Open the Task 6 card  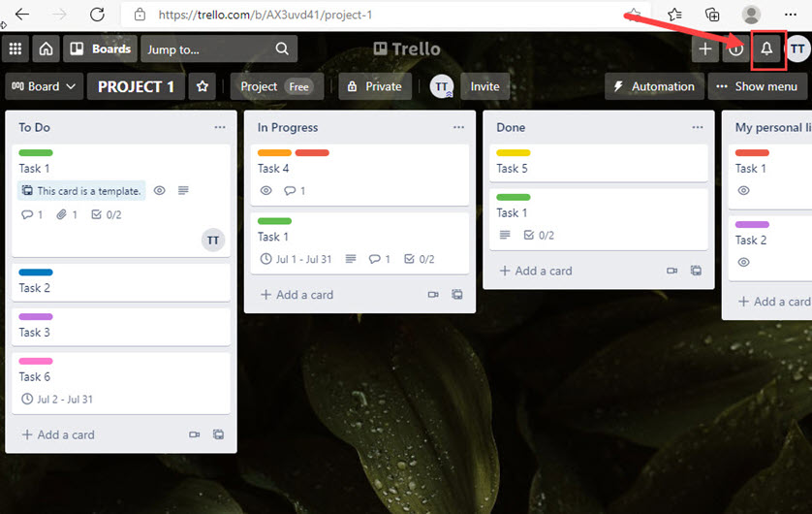(x=121, y=383)
